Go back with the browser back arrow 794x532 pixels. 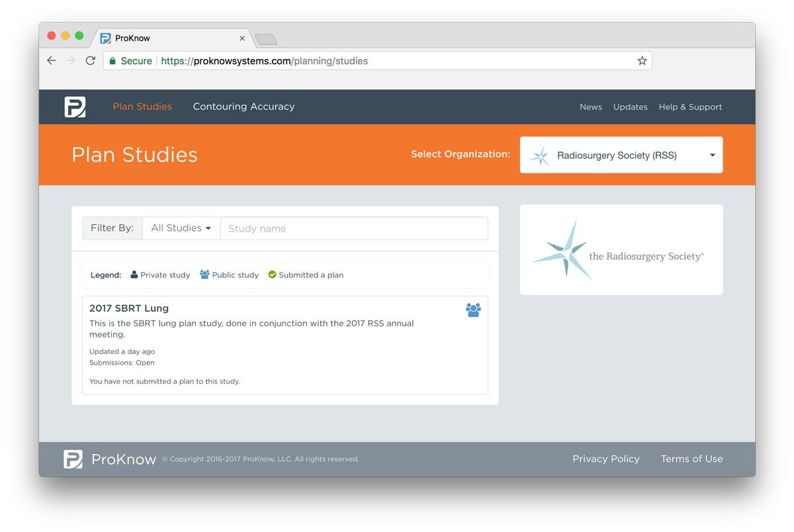coord(52,61)
